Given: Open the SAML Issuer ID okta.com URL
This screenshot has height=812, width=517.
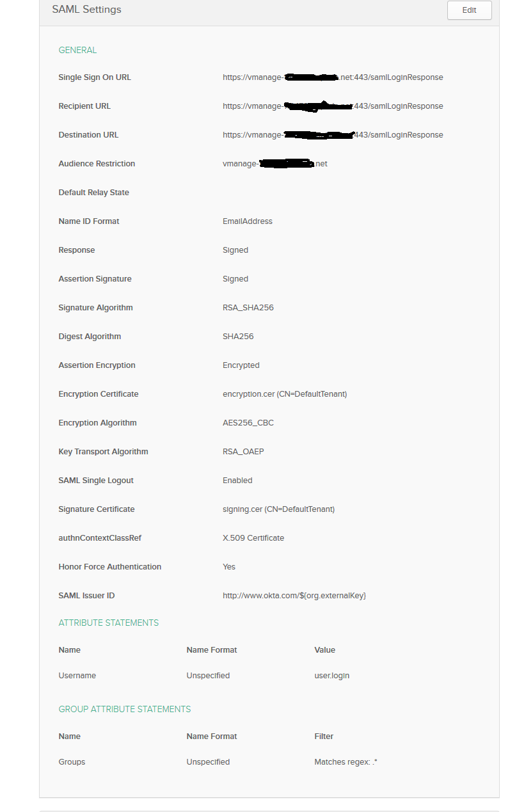Looking at the screenshot, I should tap(294, 595).
